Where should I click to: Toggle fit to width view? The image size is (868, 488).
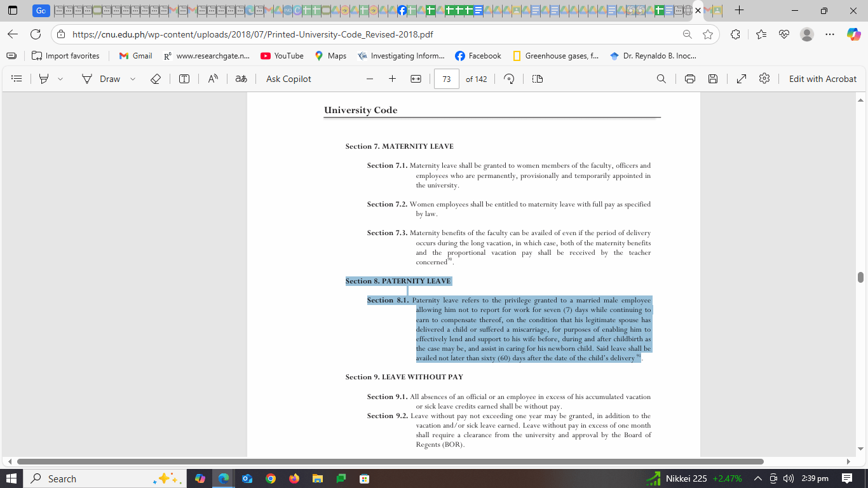(416, 79)
